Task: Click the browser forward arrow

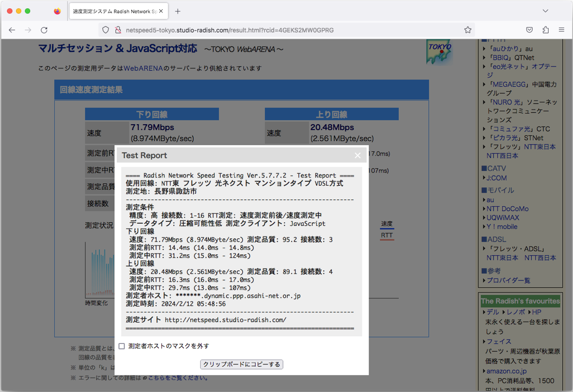Action: pos(28,30)
